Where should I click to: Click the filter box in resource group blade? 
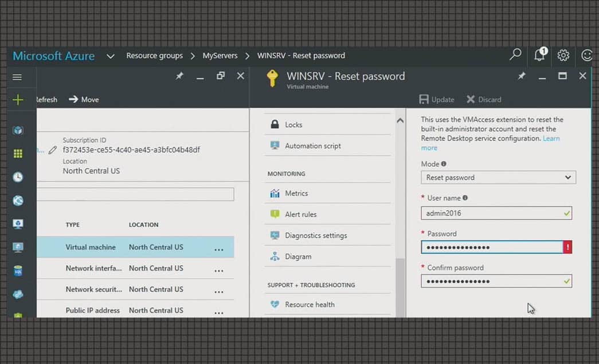136,194
